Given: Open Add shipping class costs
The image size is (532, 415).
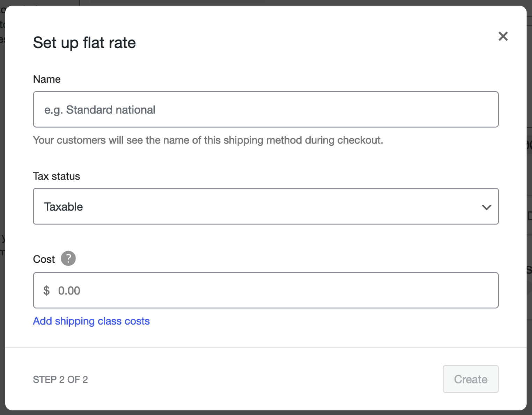Looking at the screenshot, I should click(91, 321).
